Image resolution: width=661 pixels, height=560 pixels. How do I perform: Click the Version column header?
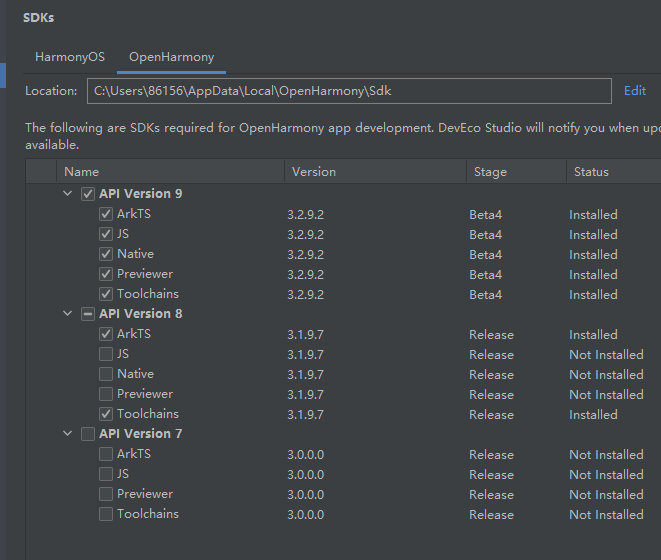(376, 172)
